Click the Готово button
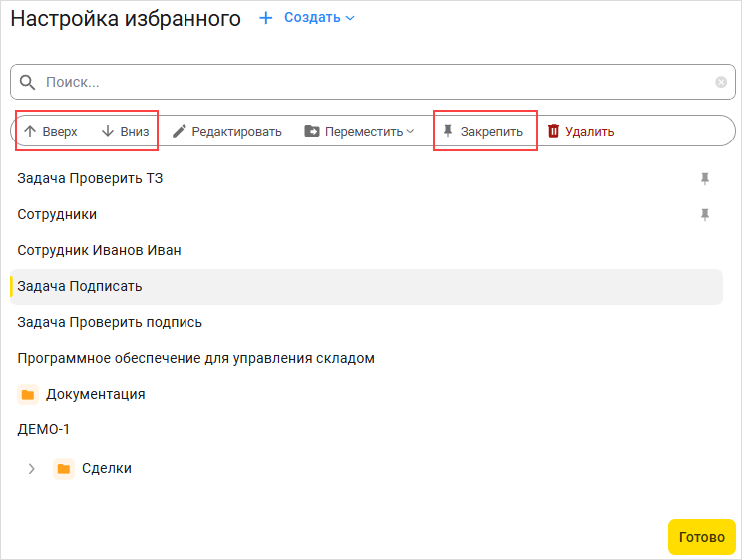 (x=702, y=537)
